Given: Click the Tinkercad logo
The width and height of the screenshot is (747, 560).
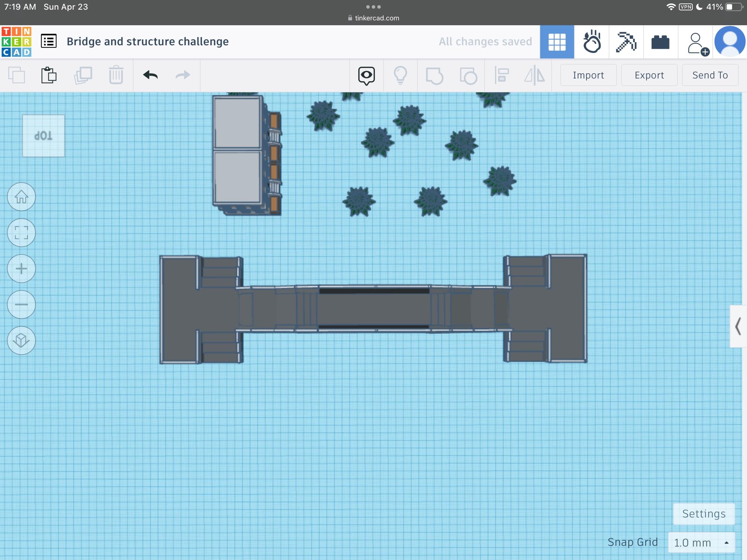Looking at the screenshot, I should 17,41.
